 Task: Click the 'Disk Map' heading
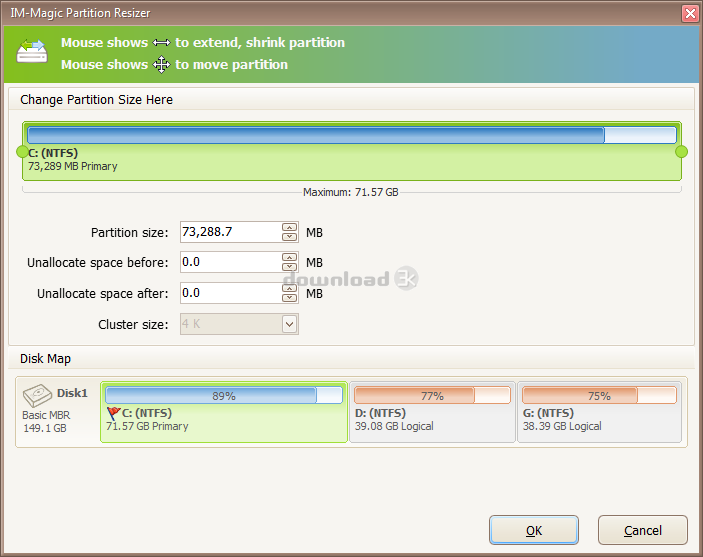(45, 359)
